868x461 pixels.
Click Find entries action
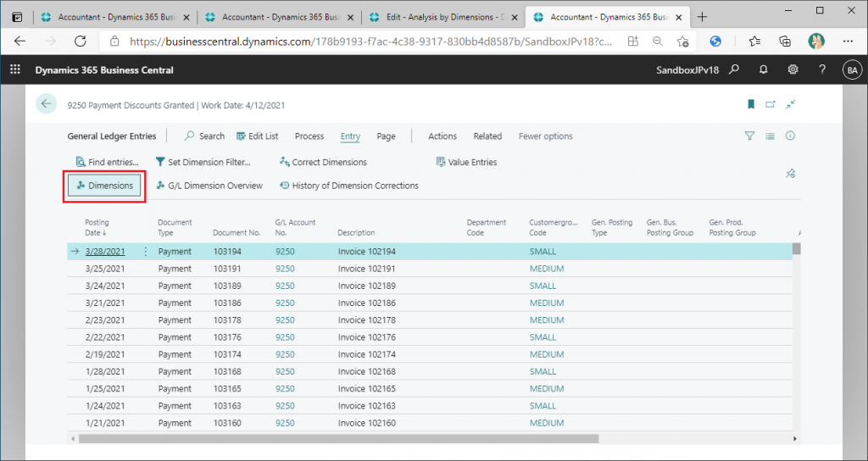click(x=108, y=162)
